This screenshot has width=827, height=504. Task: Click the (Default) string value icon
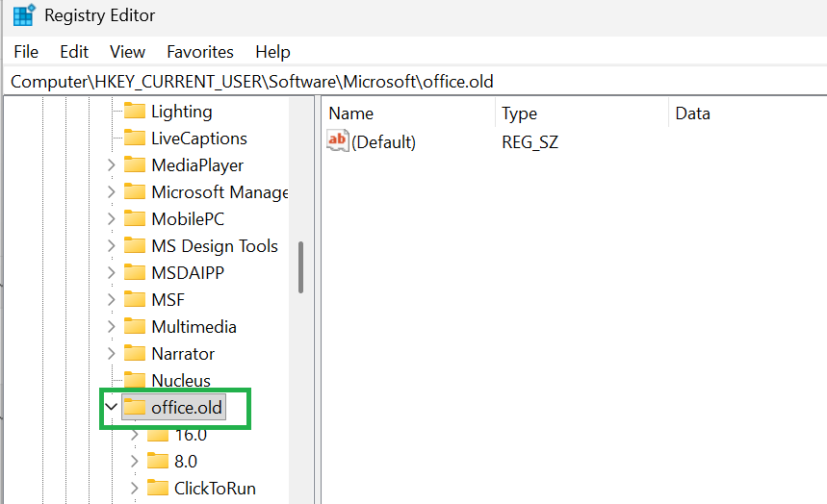[x=338, y=140]
